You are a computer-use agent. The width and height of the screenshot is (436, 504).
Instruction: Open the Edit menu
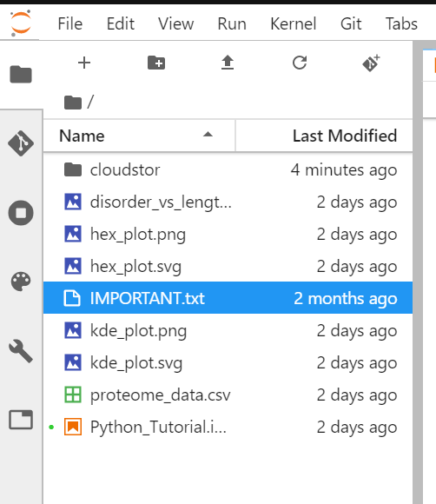[121, 23]
